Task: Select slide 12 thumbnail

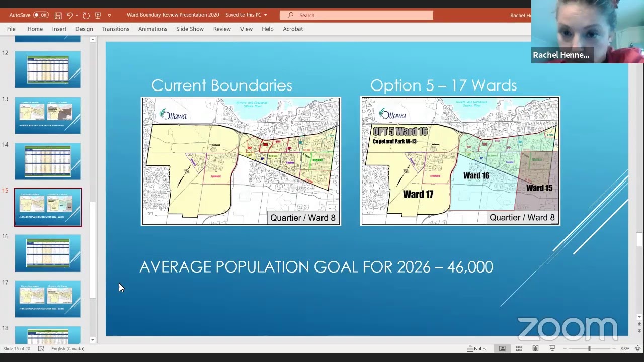Action: pyautogui.click(x=48, y=69)
